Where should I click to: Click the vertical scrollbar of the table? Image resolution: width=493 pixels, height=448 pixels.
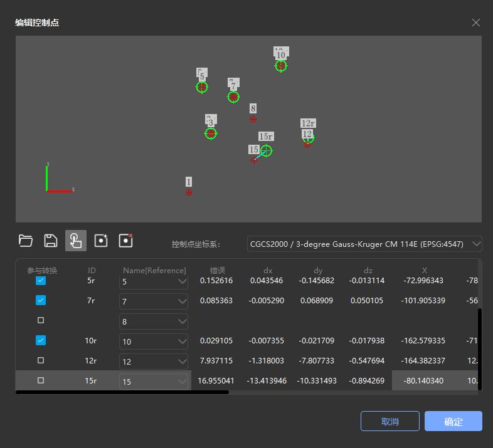[480, 349]
